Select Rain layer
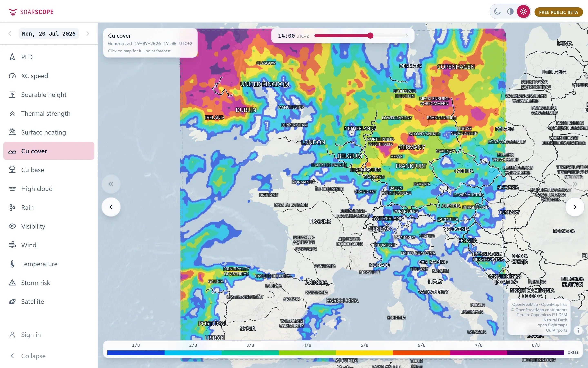This screenshot has width=588, height=368. pyautogui.click(x=49, y=207)
